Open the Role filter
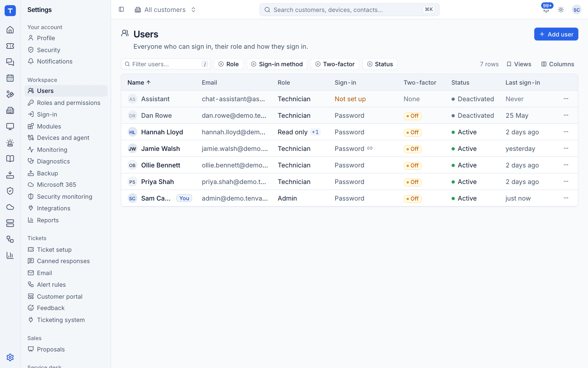588x368 pixels. pos(228,64)
